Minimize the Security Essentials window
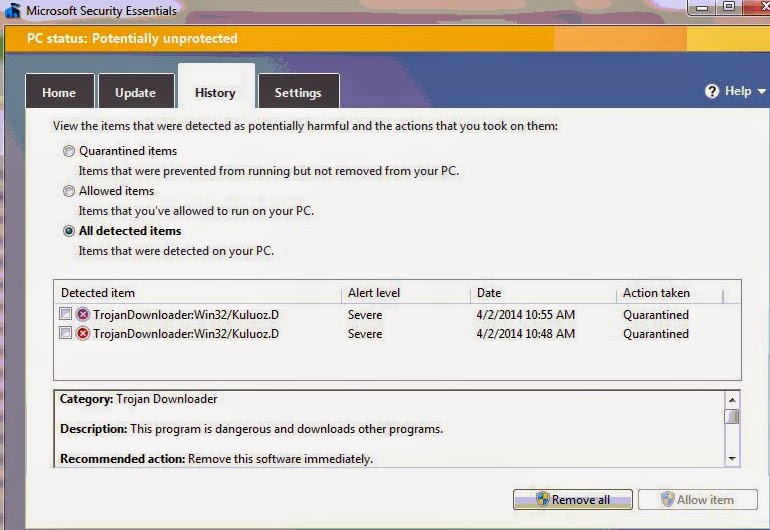This screenshot has width=770, height=530. pos(702,7)
